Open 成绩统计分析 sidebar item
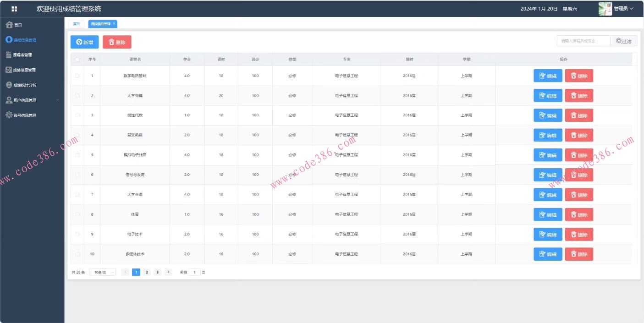This screenshot has width=644, height=323. point(21,85)
